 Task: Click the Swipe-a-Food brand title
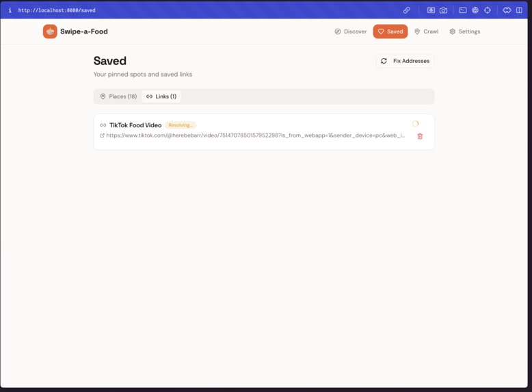(x=84, y=31)
